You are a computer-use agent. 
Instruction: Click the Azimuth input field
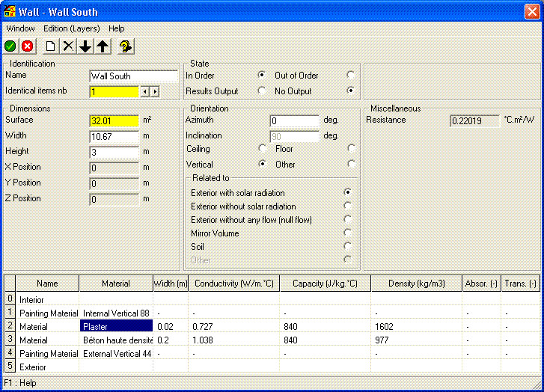294,120
